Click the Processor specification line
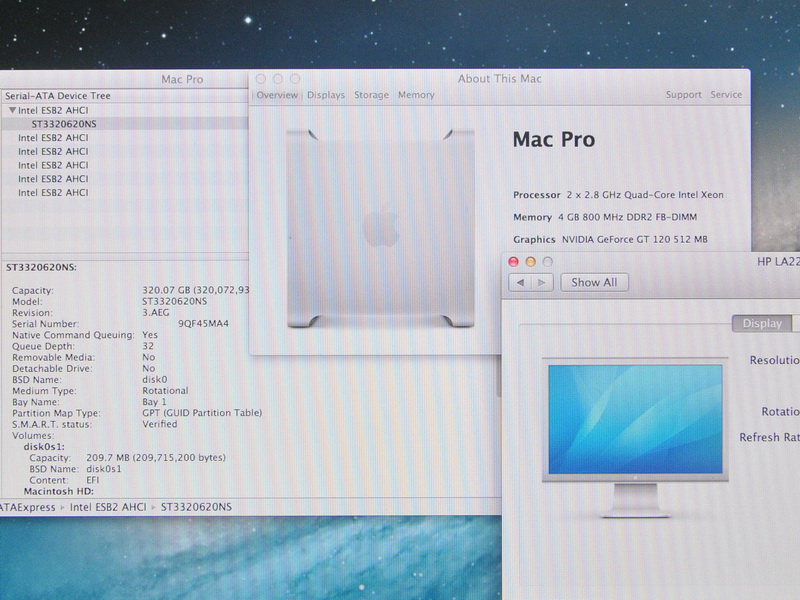800x600 pixels. (x=618, y=195)
